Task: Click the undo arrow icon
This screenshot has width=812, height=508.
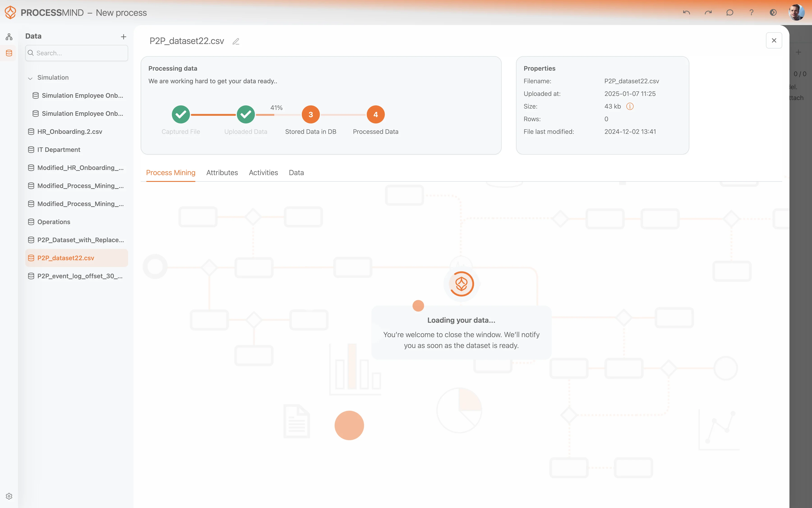Action: (686, 12)
